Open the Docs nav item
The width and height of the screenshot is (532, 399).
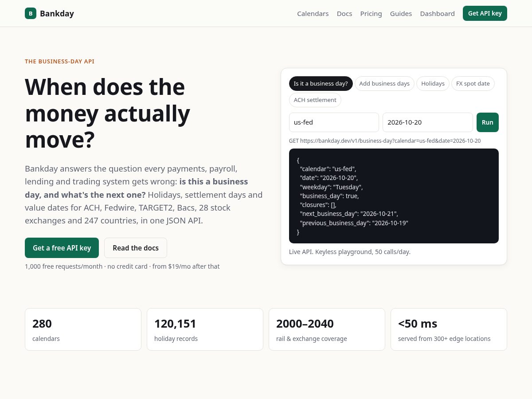click(x=344, y=14)
